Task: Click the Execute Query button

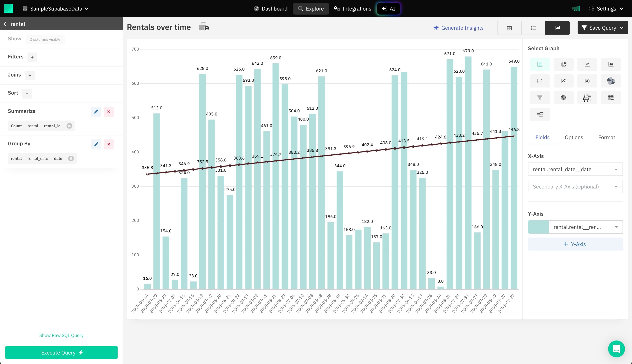Action: [x=61, y=352]
